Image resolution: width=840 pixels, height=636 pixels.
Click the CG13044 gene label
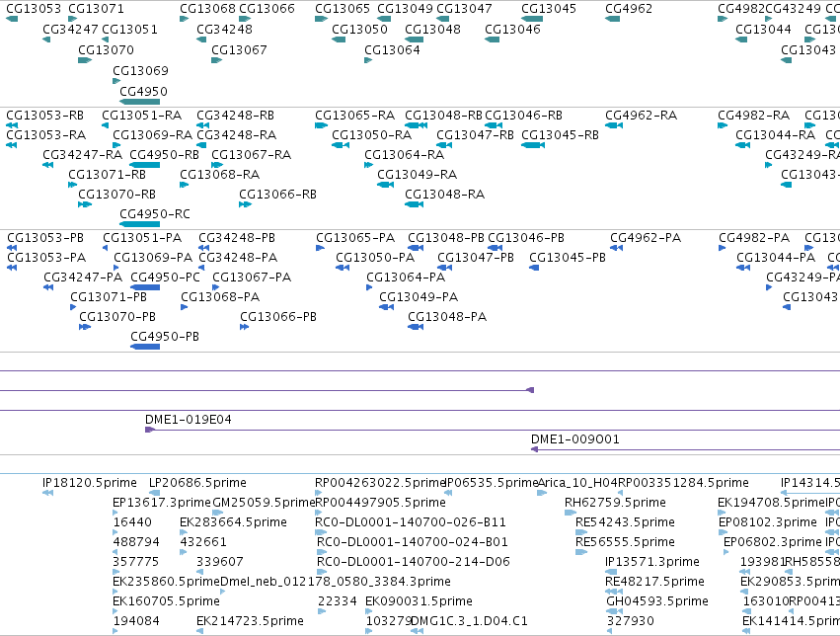(x=763, y=30)
